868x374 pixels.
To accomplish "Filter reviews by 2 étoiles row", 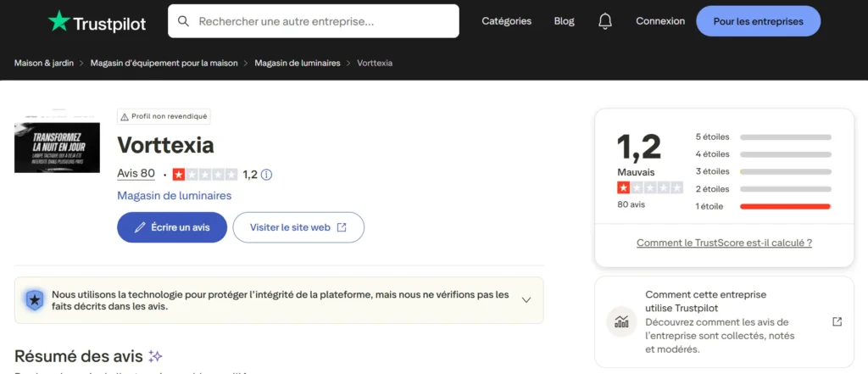I will pyautogui.click(x=764, y=189).
